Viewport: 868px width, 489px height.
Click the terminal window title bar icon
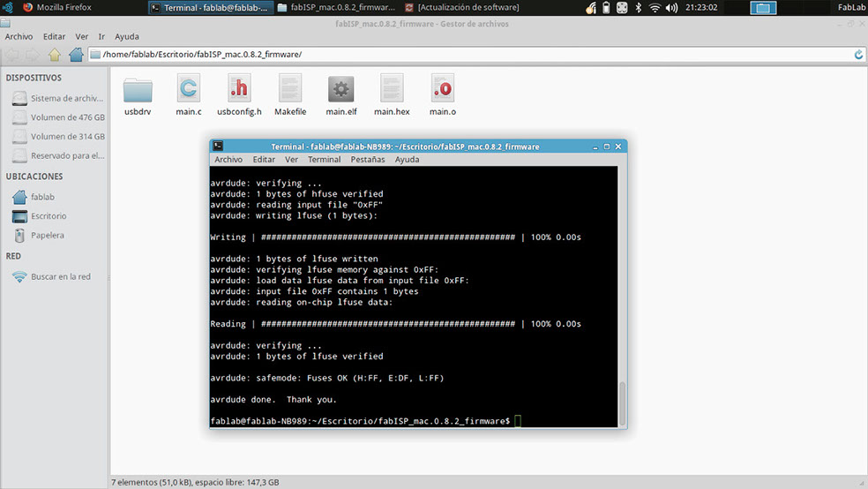pos(218,147)
